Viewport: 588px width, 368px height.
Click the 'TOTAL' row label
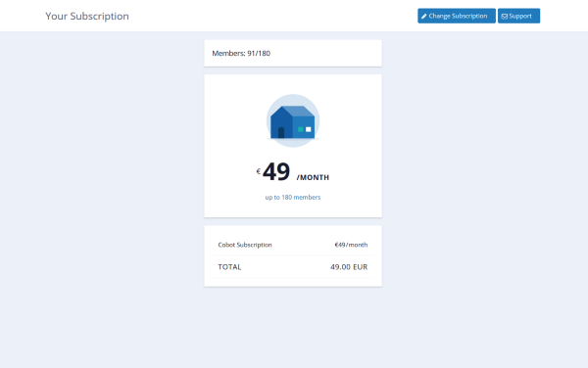[229, 267]
